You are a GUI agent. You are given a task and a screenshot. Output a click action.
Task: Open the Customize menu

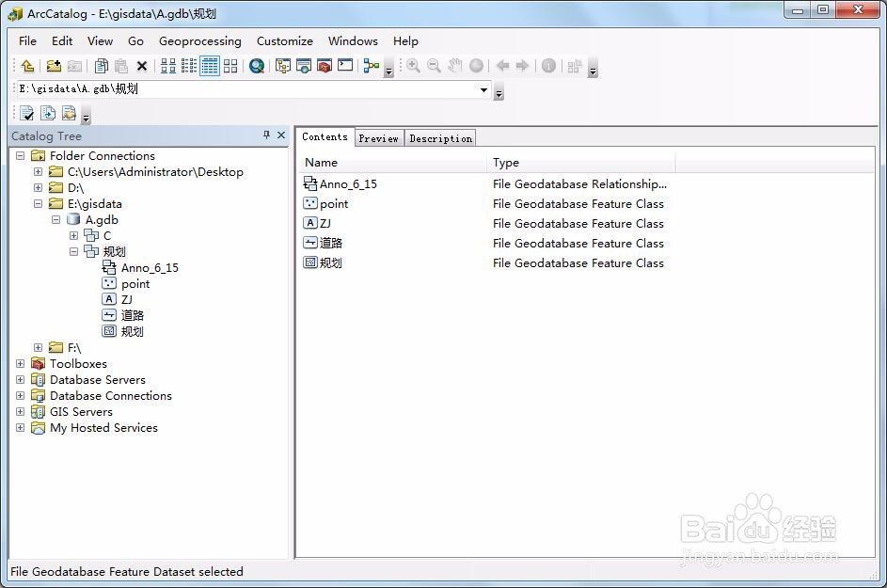285,40
